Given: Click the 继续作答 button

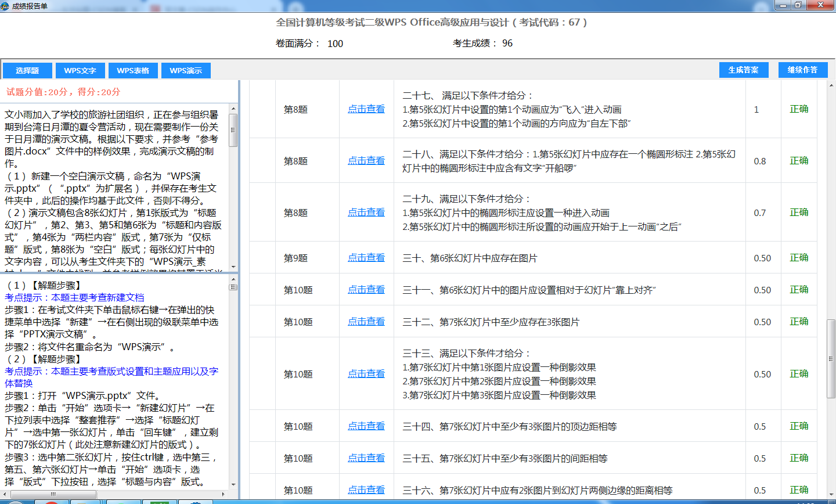Looking at the screenshot, I should point(802,70).
